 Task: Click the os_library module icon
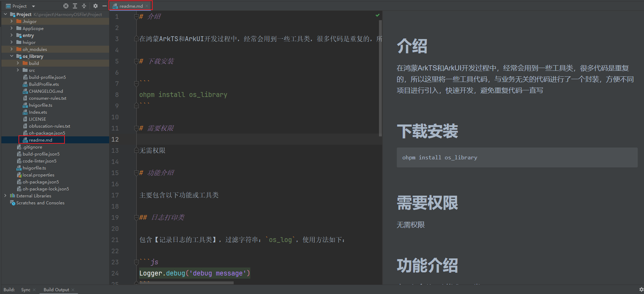[x=19, y=56]
